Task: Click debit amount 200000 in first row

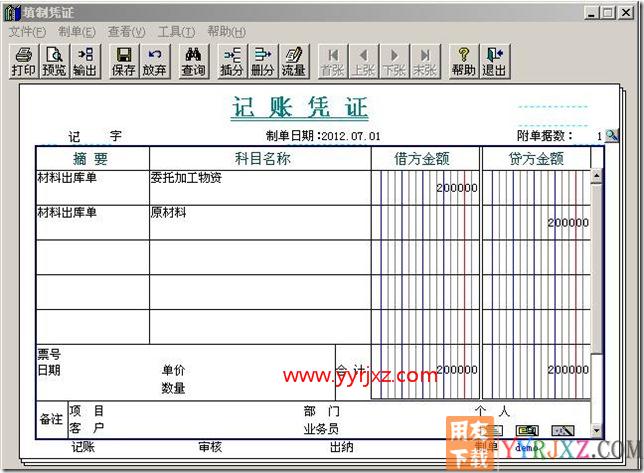Action: (457, 188)
